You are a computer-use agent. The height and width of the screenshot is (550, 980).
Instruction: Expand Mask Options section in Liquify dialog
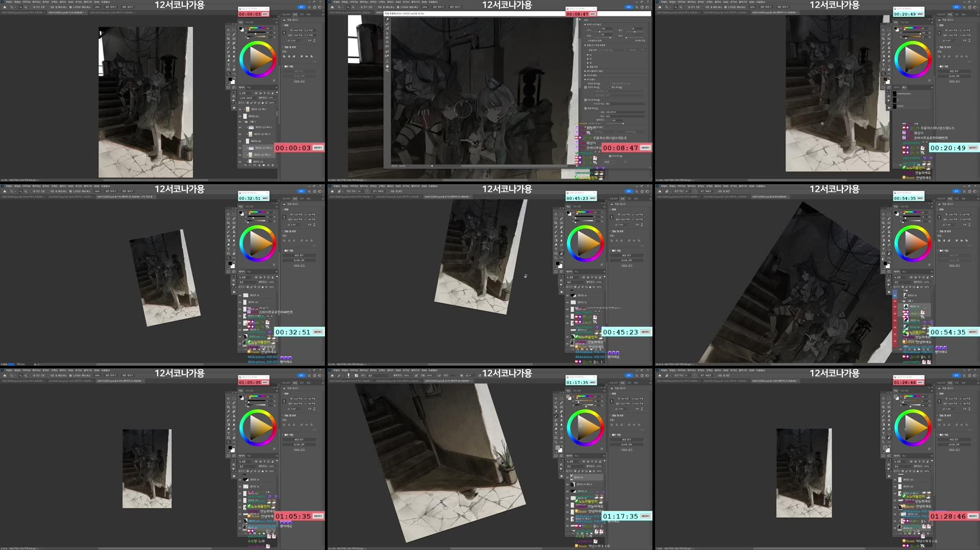(x=585, y=75)
